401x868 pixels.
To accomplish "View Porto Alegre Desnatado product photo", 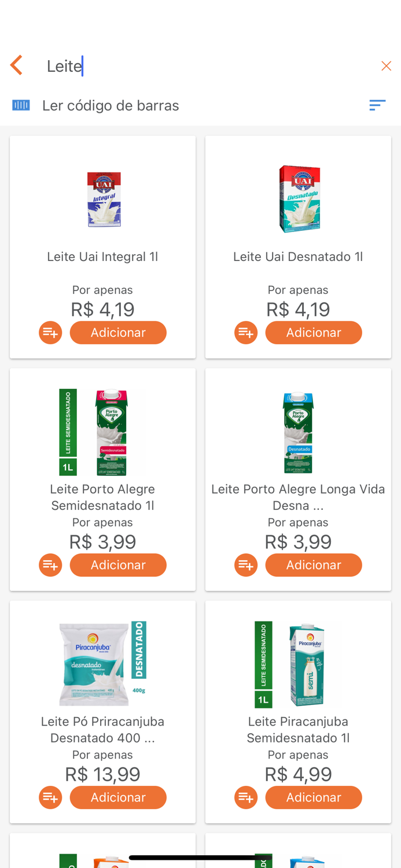I will (x=298, y=431).
